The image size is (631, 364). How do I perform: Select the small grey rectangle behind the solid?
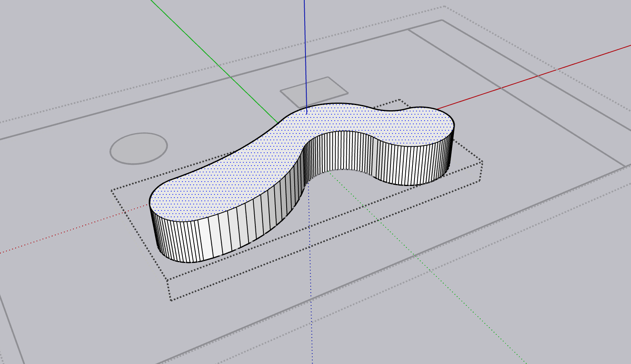[313, 91]
